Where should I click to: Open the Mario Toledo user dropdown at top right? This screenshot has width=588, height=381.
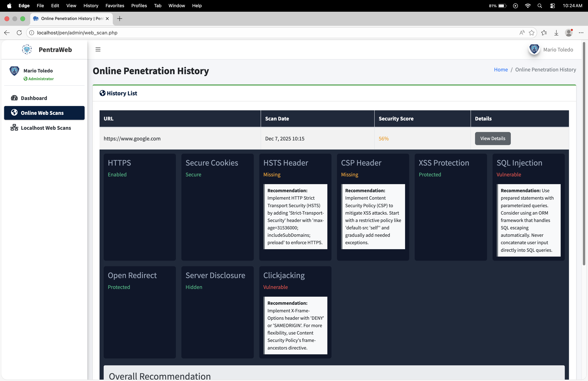click(558, 49)
